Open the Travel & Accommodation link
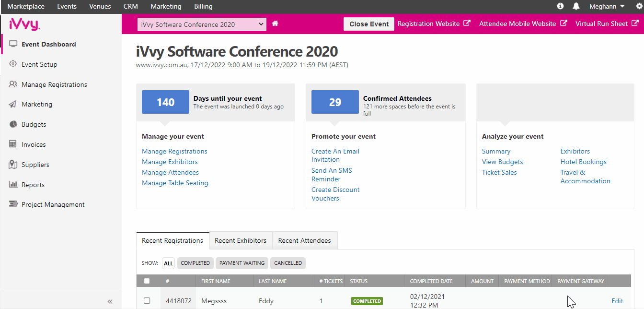 point(586,177)
